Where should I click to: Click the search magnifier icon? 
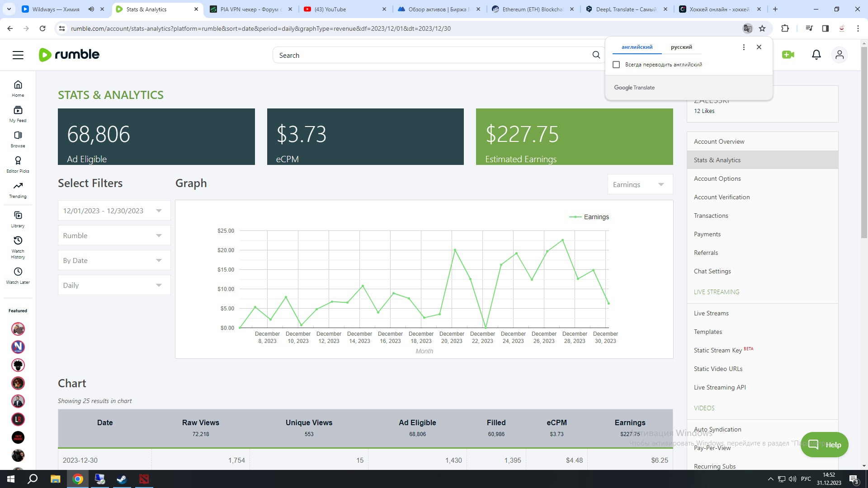[596, 55]
